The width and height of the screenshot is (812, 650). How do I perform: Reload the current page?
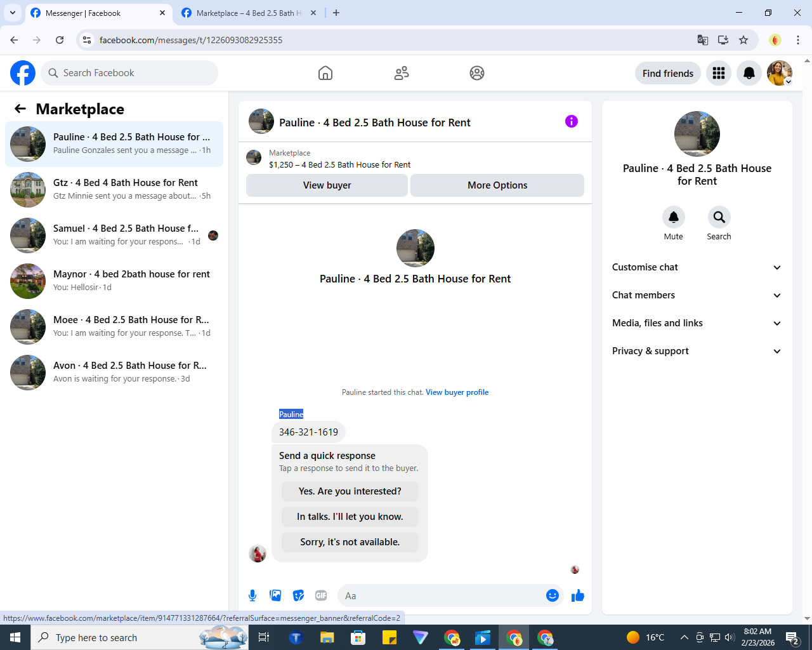(x=60, y=40)
